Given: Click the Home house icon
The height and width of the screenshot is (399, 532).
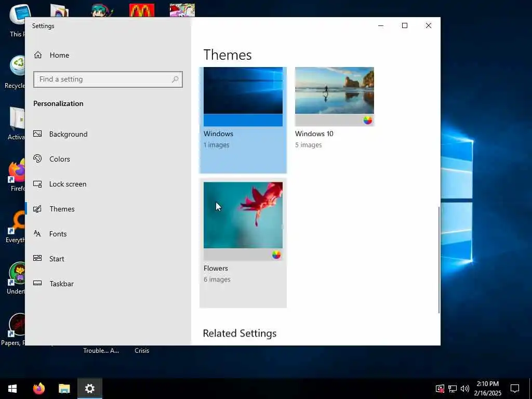Looking at the screenshot, I should (37, 55).
